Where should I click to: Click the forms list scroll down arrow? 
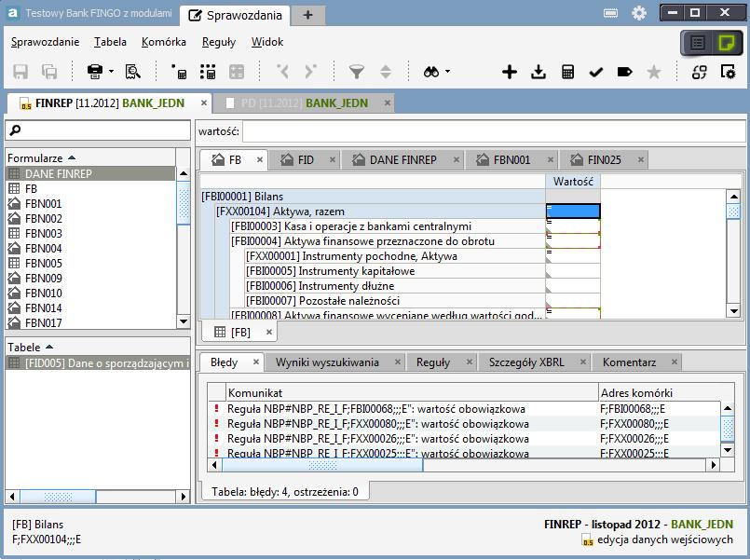[184, 321]
